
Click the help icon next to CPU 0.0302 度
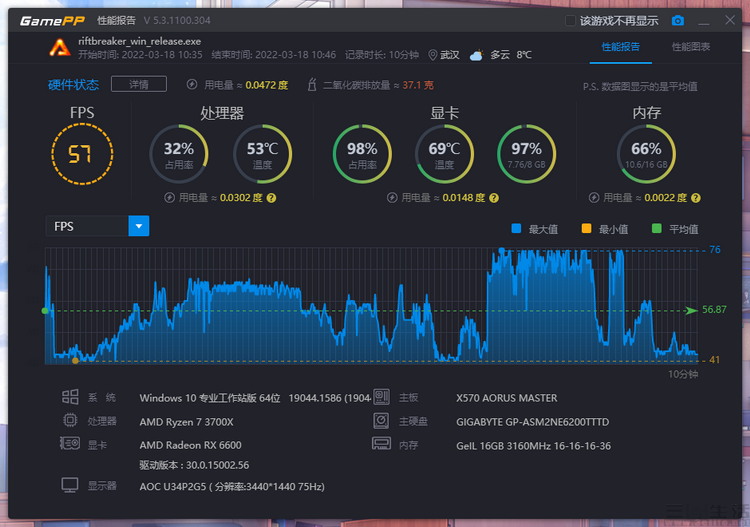271,198
